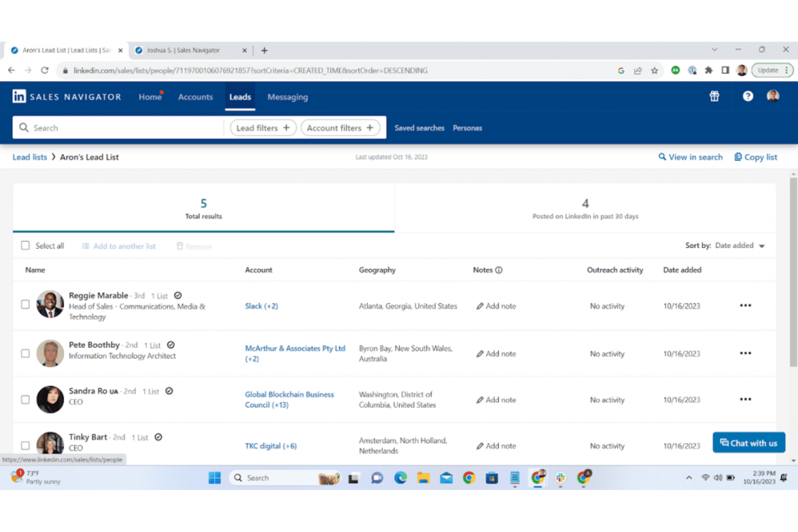Open Windows Start menu

point(215,478)
